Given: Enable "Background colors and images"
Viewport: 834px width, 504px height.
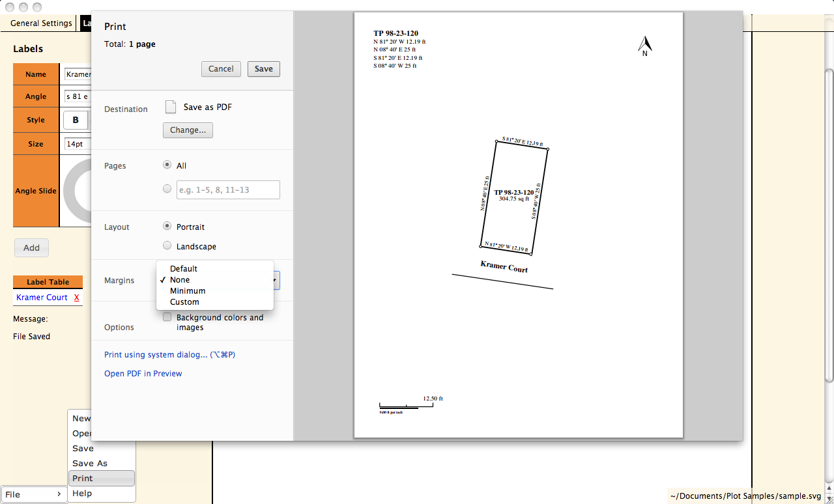Looking at the screenshot, I should click(x=167, y=316).
